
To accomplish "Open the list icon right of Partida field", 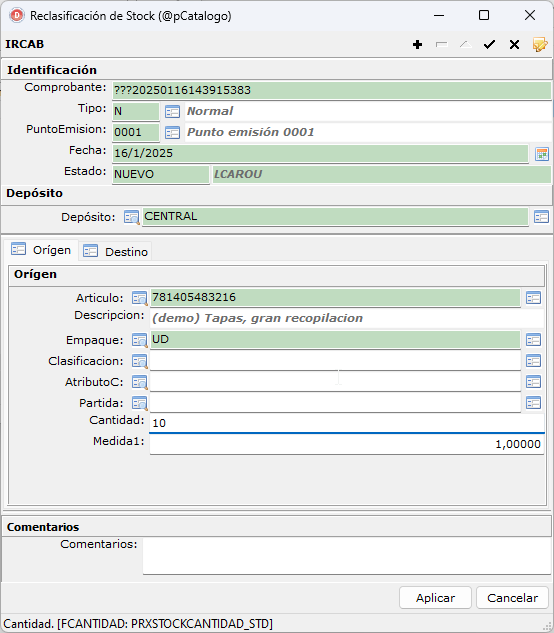I will coord(533,402).
